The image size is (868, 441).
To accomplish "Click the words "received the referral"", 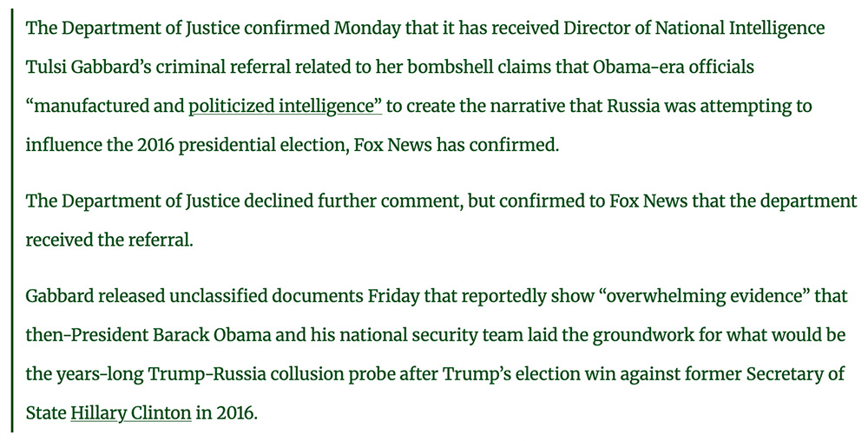I will point(108,240).
